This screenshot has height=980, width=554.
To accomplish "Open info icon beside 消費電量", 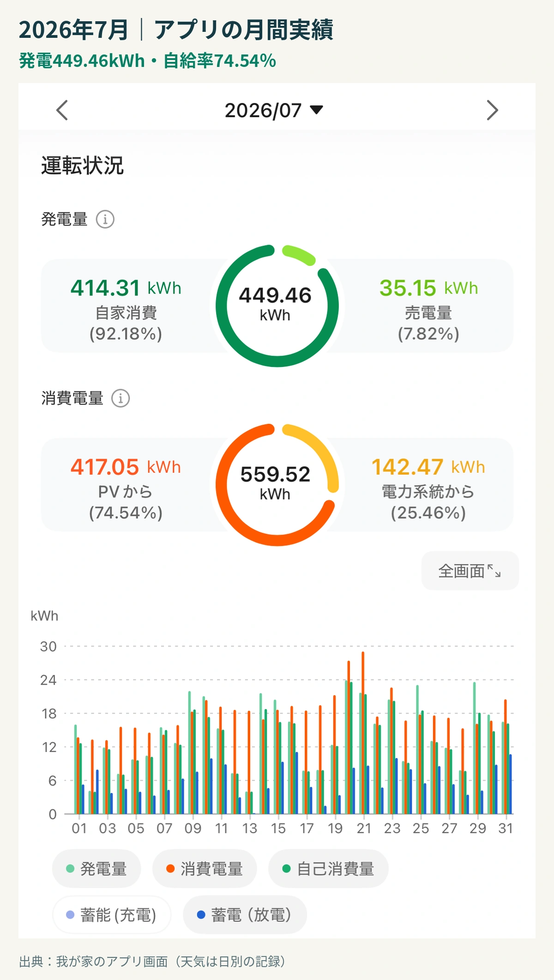I will pyautogui.click(x=121, y=398).
